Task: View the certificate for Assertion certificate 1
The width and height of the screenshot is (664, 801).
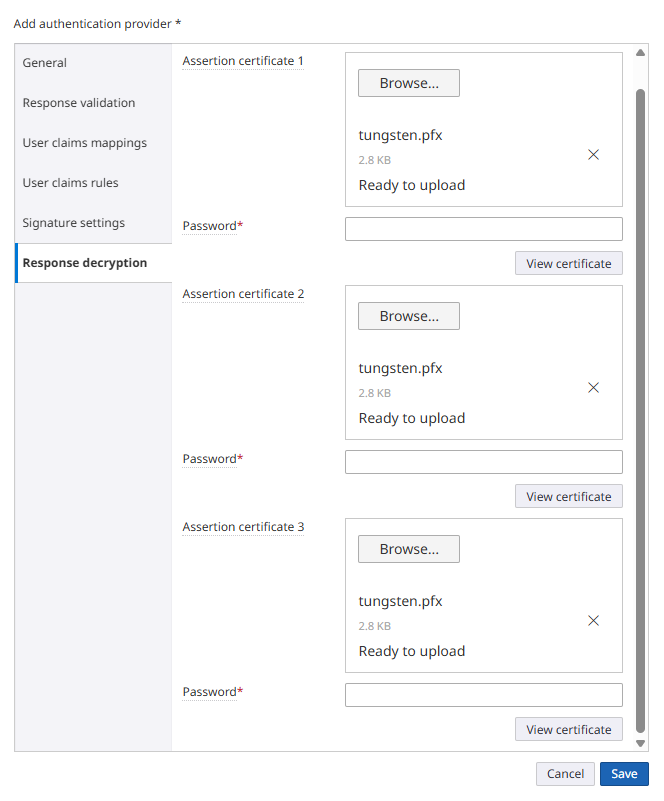Action: tap(568, 263)
